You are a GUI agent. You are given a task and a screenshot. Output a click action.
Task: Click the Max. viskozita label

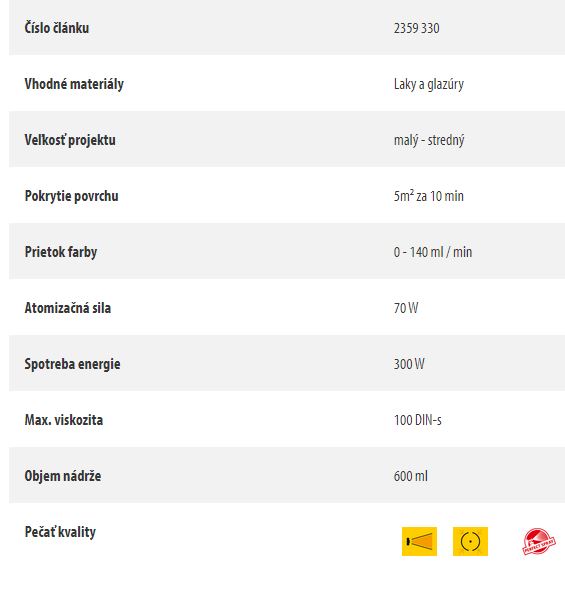(x=64, y=420)
